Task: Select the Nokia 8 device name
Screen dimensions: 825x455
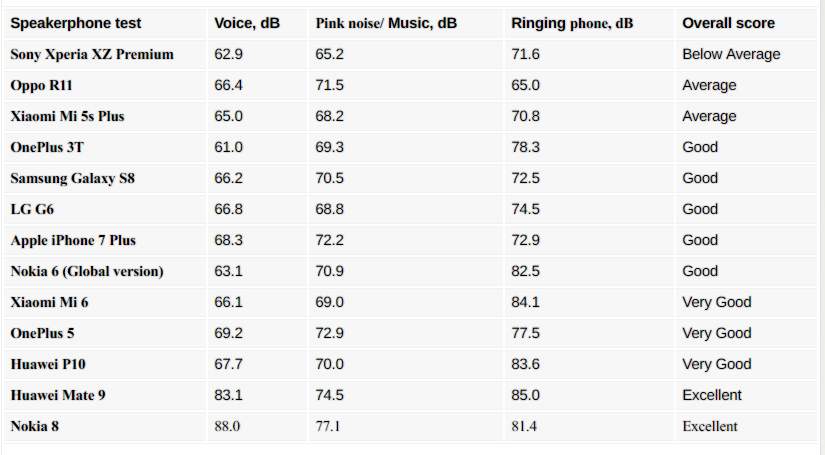Action: pyautogui.click(x=35, y=427)
